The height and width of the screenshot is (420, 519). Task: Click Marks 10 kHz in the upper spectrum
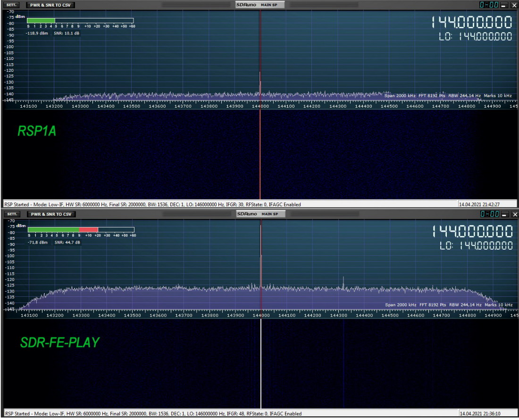coord(498,96)
